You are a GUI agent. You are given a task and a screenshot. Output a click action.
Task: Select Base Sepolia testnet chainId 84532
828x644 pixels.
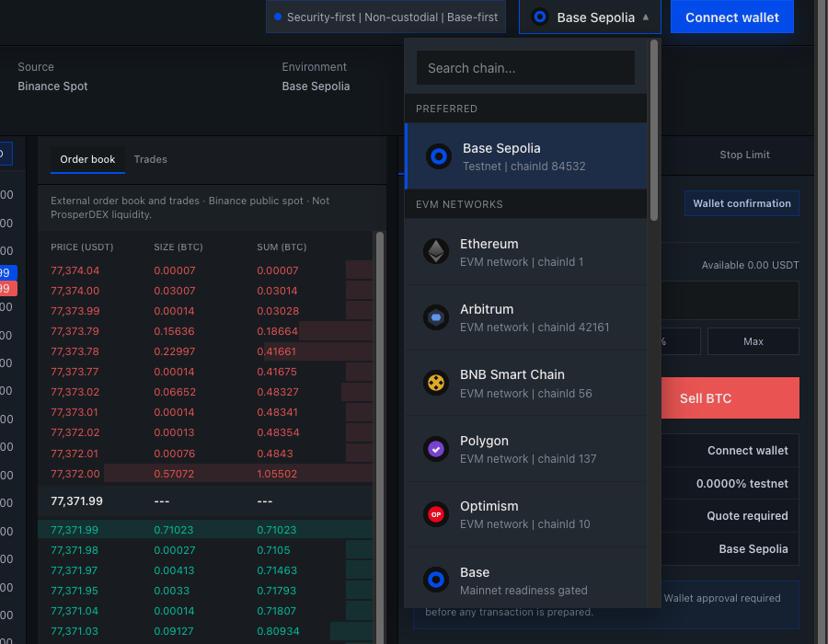pyautogui.click(x=526, y=156)
